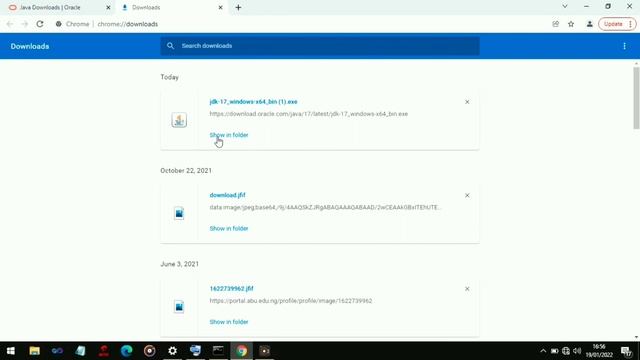Close the Java Downloads | Oracle tab
The width and height of the screenshot is (640, 360).
(x=108, y=7)
